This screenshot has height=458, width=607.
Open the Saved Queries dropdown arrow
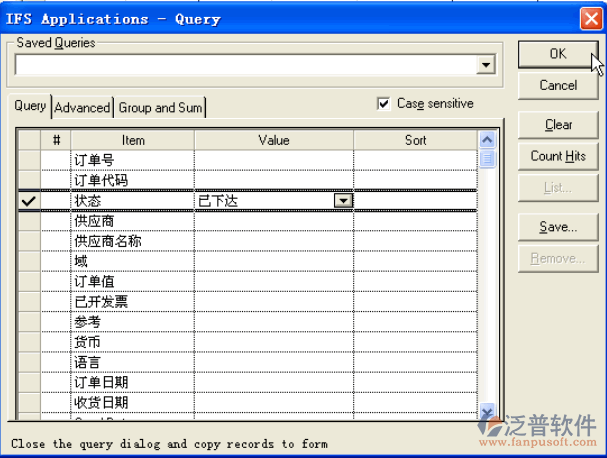click(486, 65)
